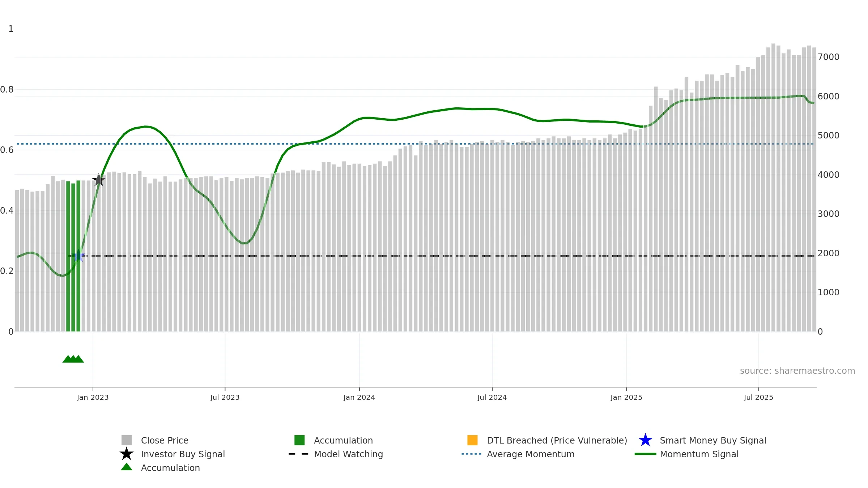This screenshot has height=488, width=868.
Task: Click the blue star marker on the chart
Action: (x=78, y=256)
